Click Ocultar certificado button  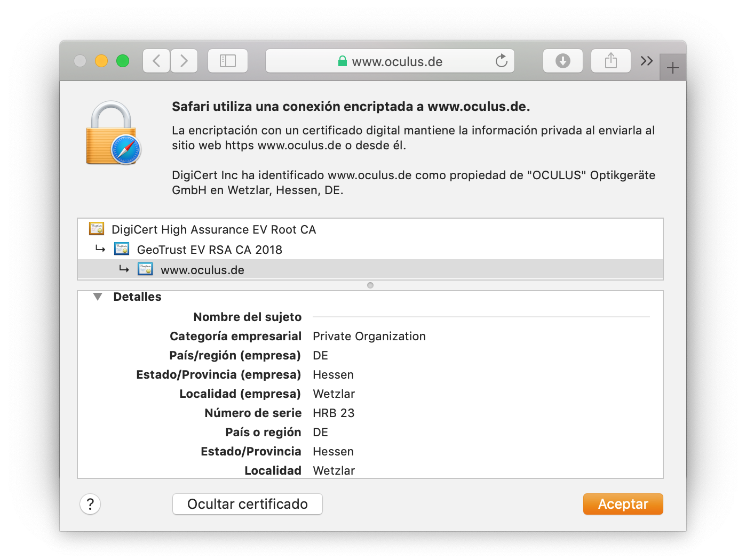pyautogui.click(x=248, y=504)
